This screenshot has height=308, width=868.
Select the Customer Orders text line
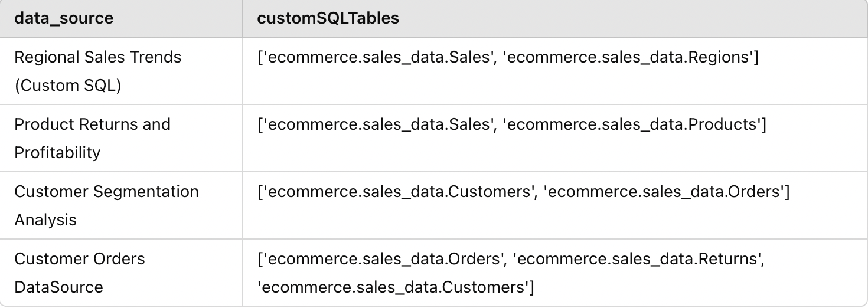tap(79, 259)
